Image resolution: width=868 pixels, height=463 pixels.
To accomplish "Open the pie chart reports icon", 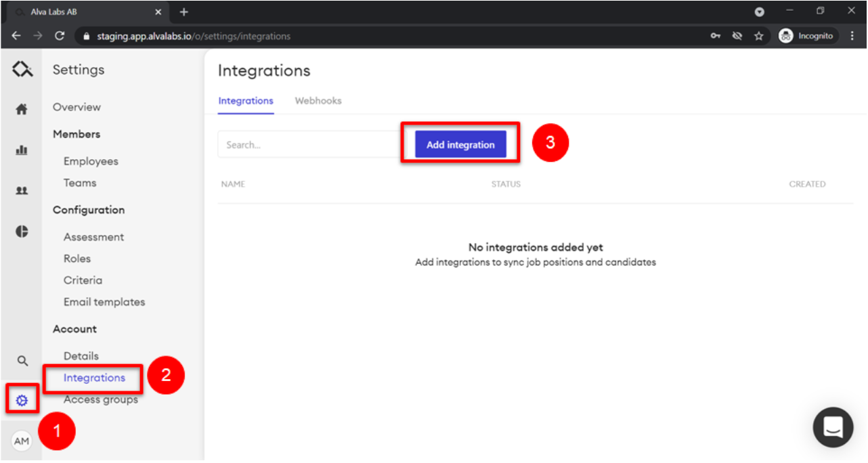I will click(x=22, y=231).
